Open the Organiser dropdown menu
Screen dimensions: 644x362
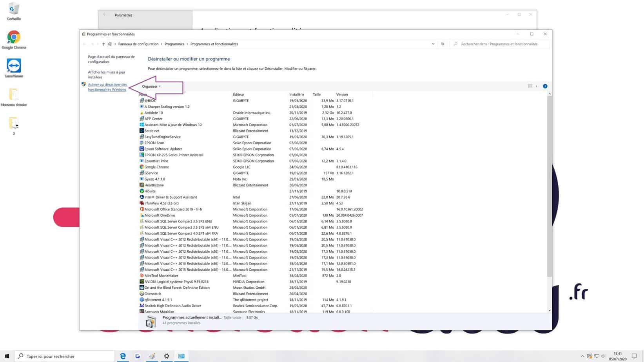tap(151, 86)
